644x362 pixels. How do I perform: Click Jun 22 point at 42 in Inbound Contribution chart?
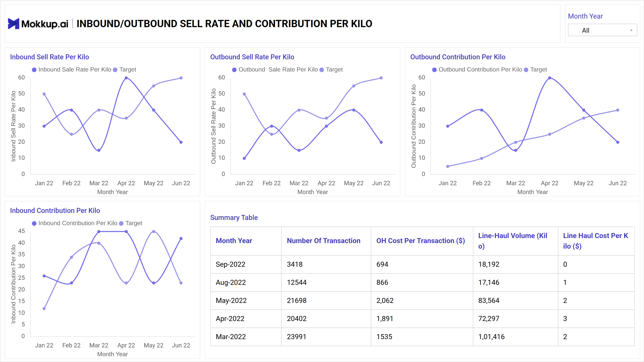coord(181,239)
